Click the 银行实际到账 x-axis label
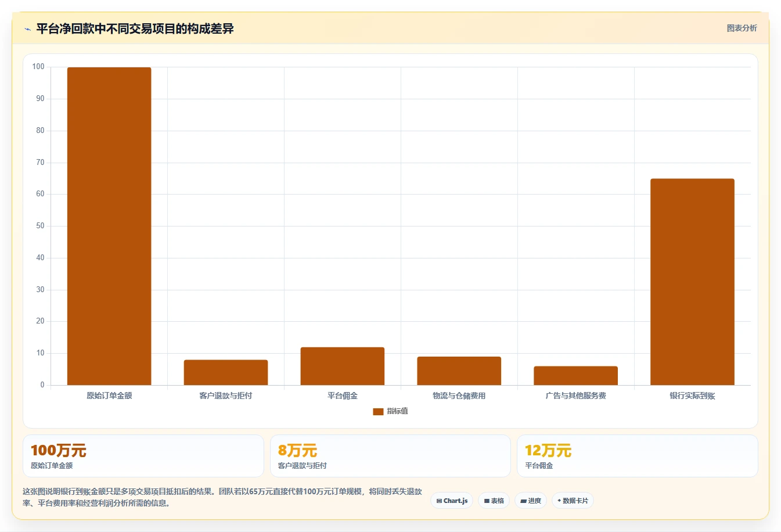 click(692, 396)
